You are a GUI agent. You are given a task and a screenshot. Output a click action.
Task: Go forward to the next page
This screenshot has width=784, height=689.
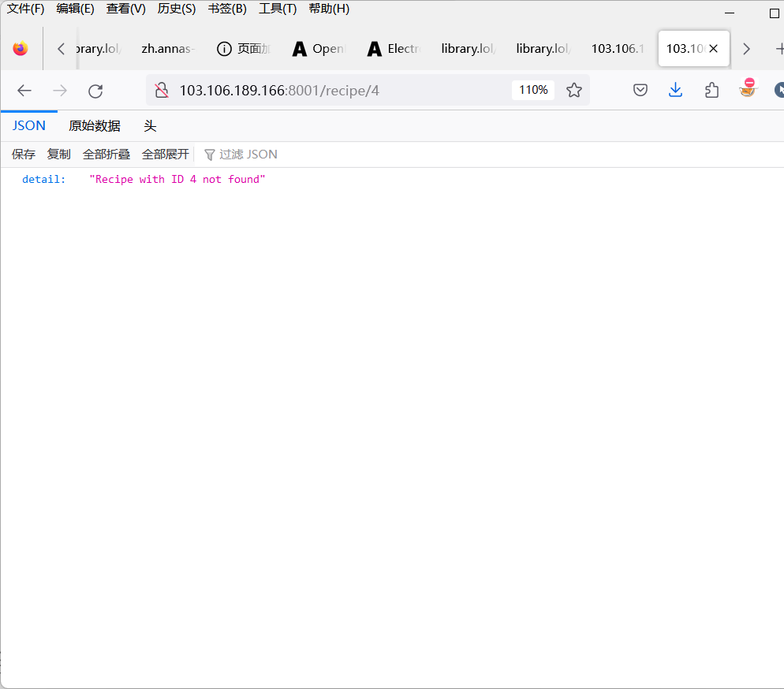(x=59, y=91)
